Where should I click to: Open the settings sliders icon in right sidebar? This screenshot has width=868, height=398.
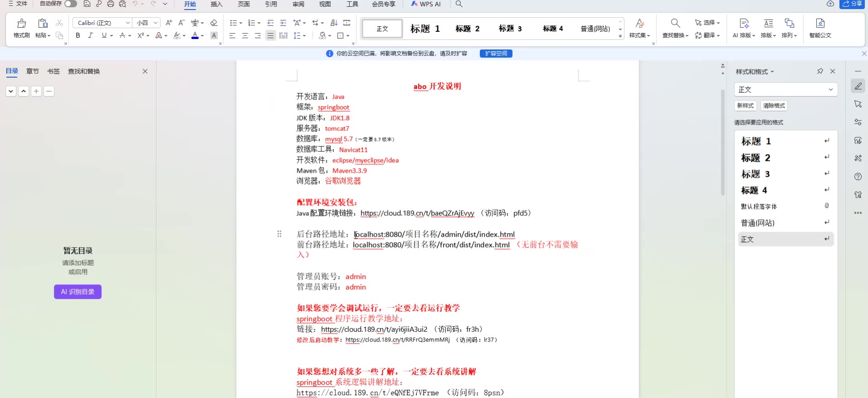pos(858,122)
